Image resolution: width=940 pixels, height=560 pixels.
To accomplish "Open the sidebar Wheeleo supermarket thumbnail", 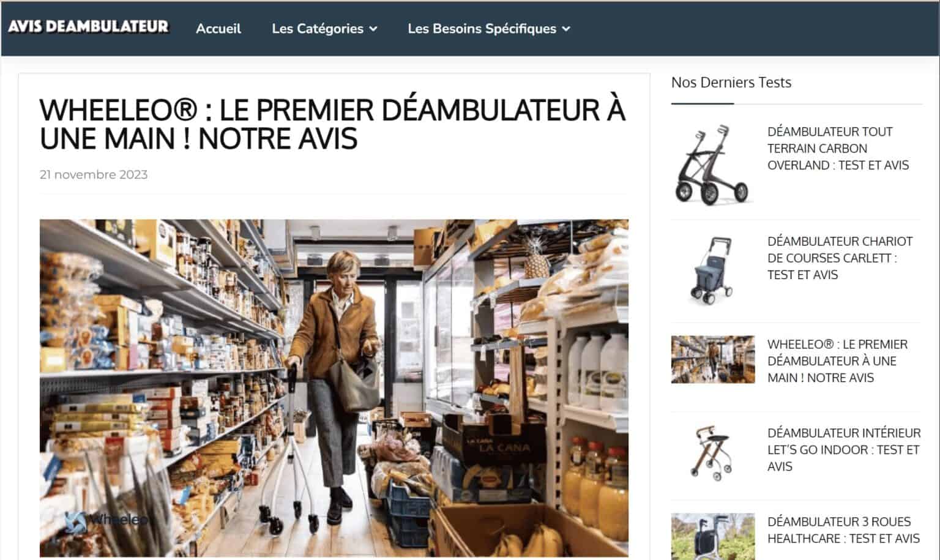I will click(712, 359).
